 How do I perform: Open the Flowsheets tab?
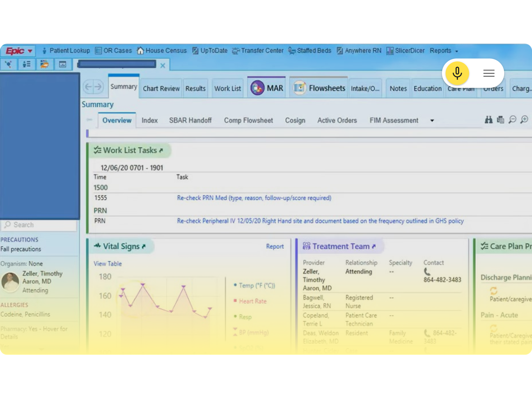pyautogui.click(x=319, y=88)
